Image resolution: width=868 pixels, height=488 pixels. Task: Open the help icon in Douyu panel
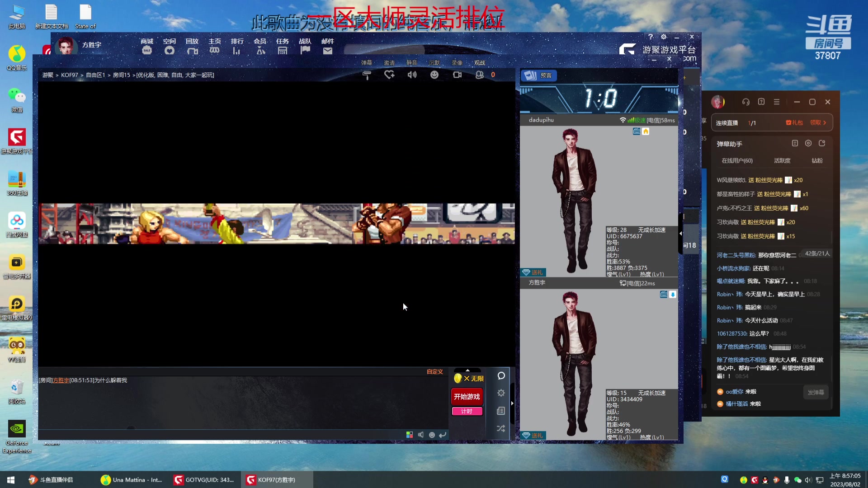click(x=761, y=102)
